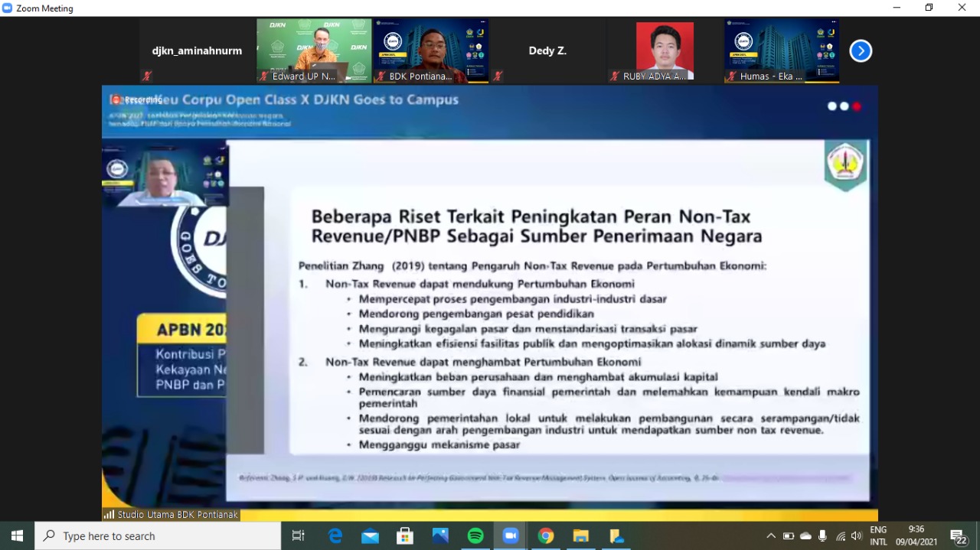The image size is (980, 550).
Task: Open Task View in the taskbar
Action: click(299, 536)
